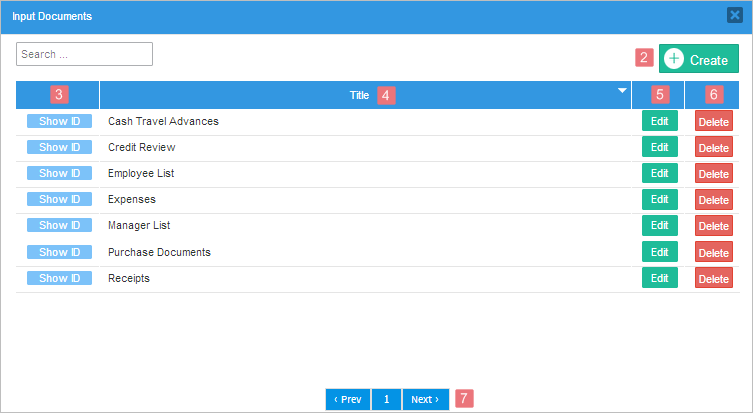Close the Input Documents dialog

(x=734, y=16)
